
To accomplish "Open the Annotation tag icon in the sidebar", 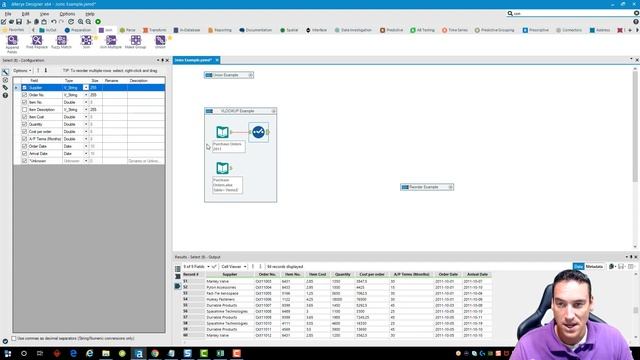I will click(5, 87).
